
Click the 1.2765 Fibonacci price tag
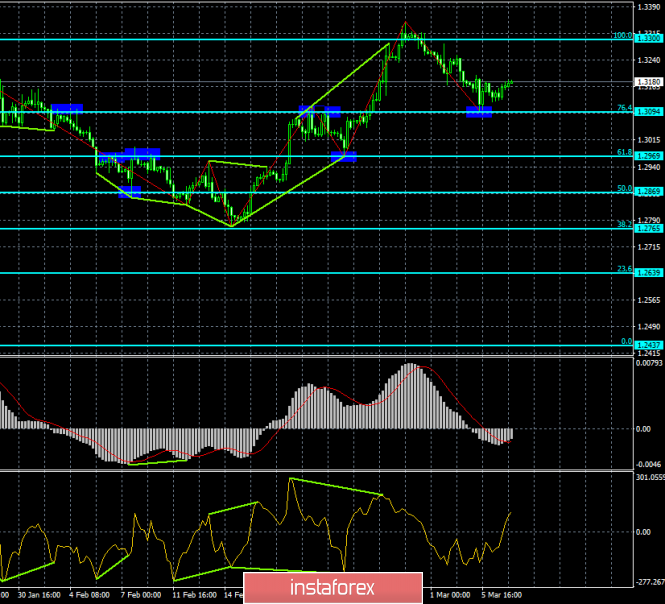pyautogui.click(x=649, y=229)
